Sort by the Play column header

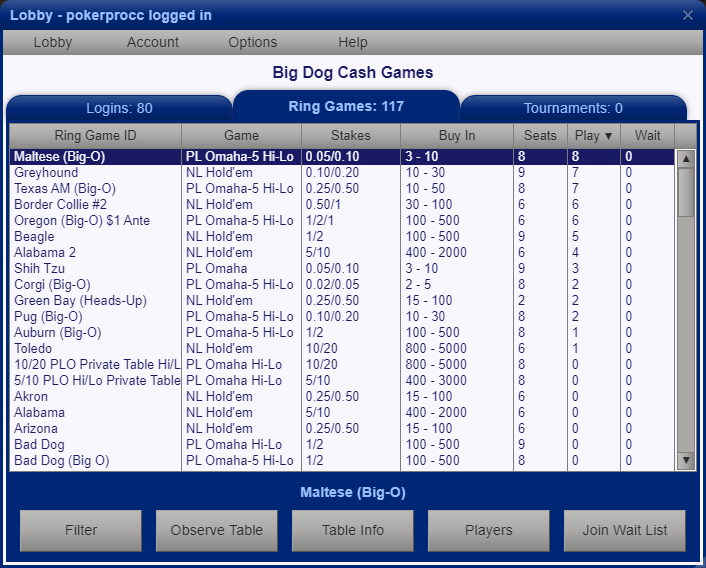(594, 135)
